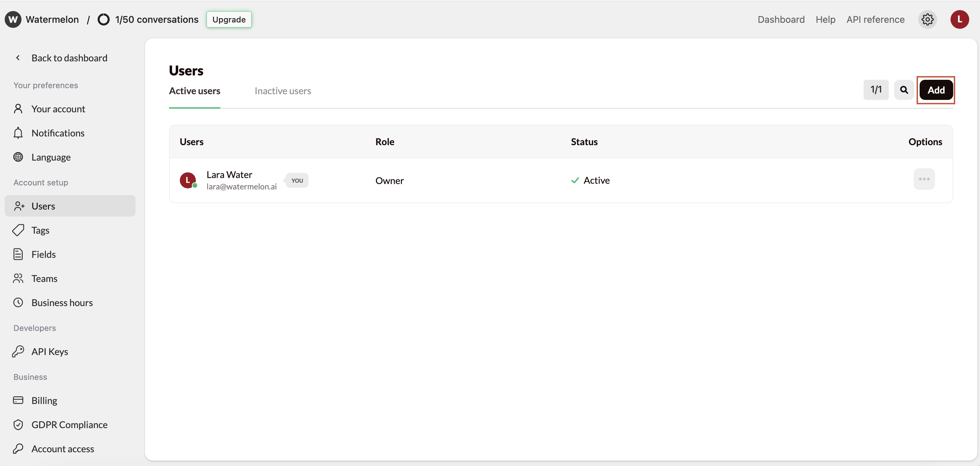Open the Notifications bell item
Image resolution: width=980 pixels, height=466 pixels.
coord(58,133)
